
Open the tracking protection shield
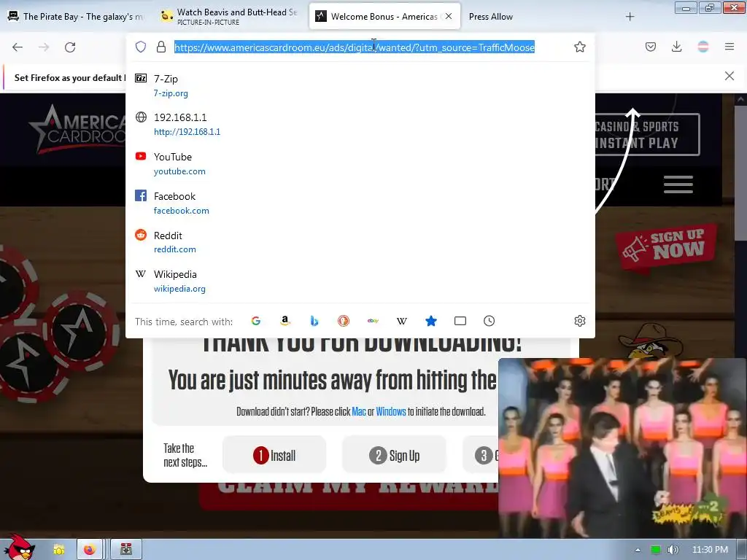point(141,47)
